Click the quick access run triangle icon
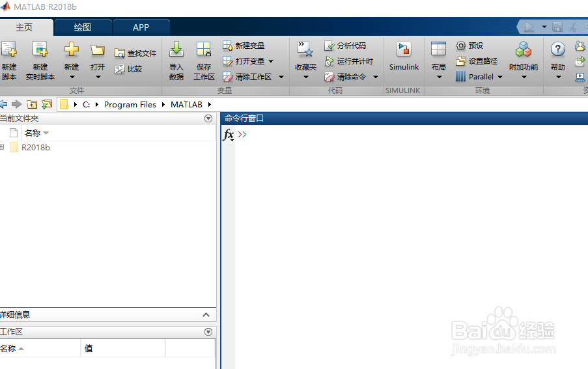This screenshot has width=588, height=369. click(529, 27)
